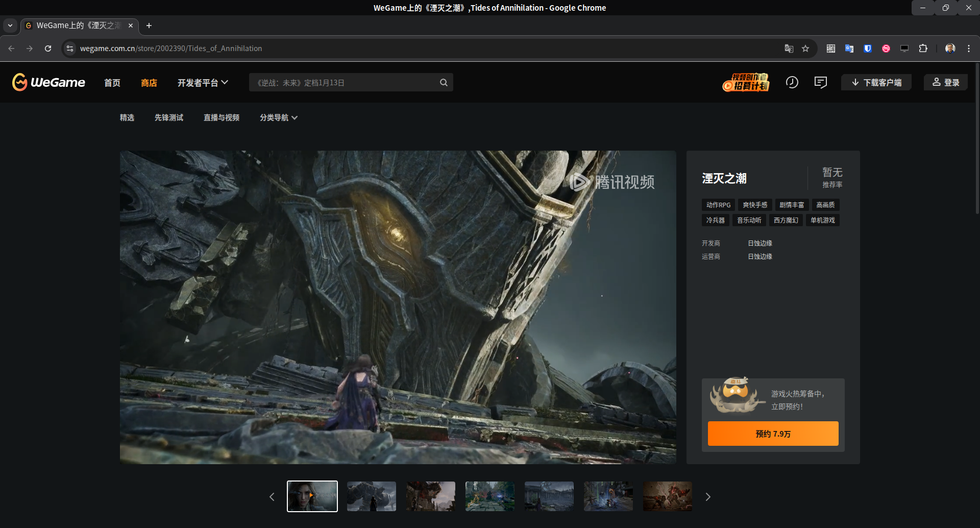Expand the 开发者平台 dropdown

[203, 83]
